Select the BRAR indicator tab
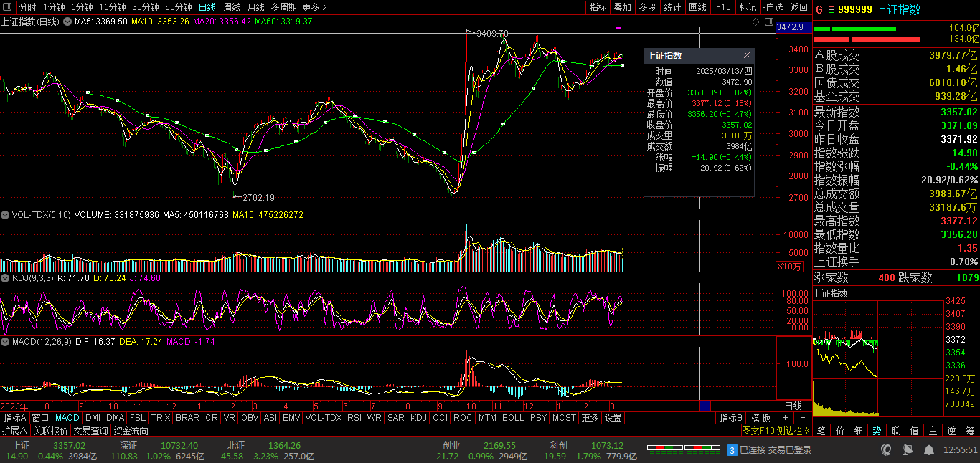Viewport: 980px width, 463px height. tap(187, 418)
